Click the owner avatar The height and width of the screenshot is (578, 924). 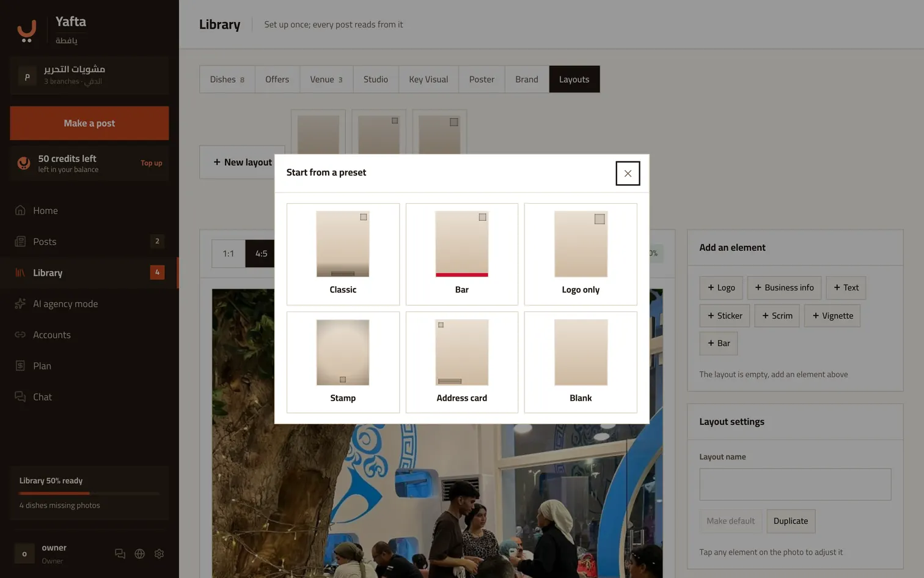tap(24, 554)
